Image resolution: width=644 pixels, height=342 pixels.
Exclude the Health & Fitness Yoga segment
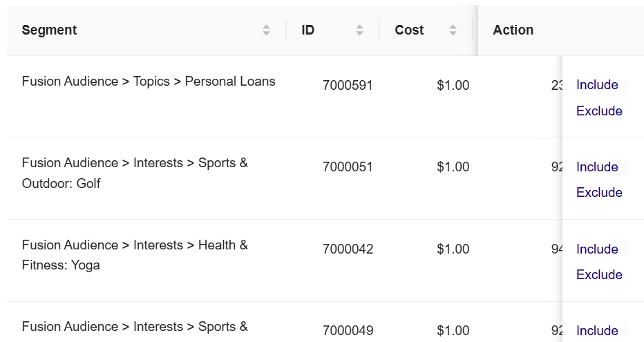coord(599,275)
